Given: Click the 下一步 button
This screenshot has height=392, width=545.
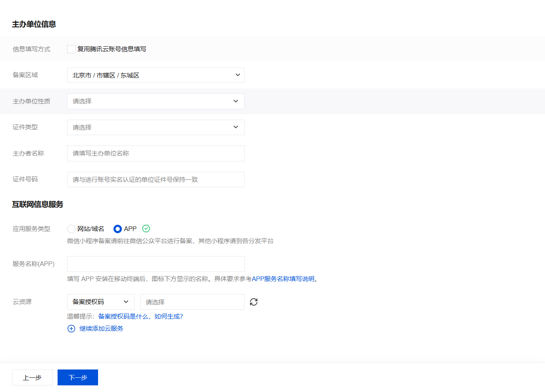Looking at the screenshot, I should tap(78, 377).
